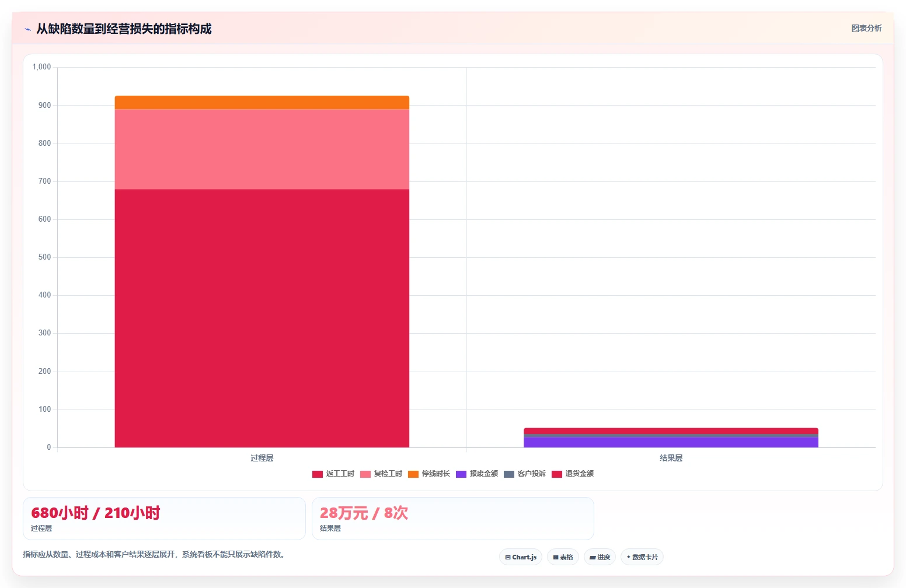Toggle the 返工工时 legend item

pos(333,474)
